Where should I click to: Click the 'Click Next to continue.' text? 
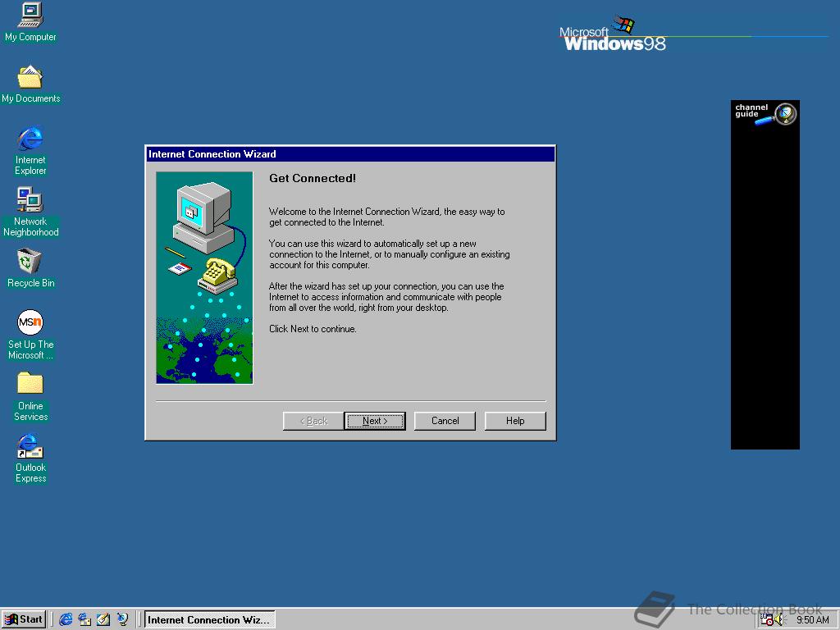[313, 329]
